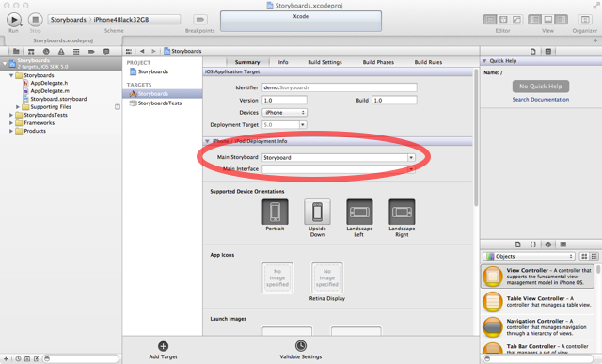Show the Symbol navigator
The height and width of the screenshot is (364, 602).
tap(31, 51)
